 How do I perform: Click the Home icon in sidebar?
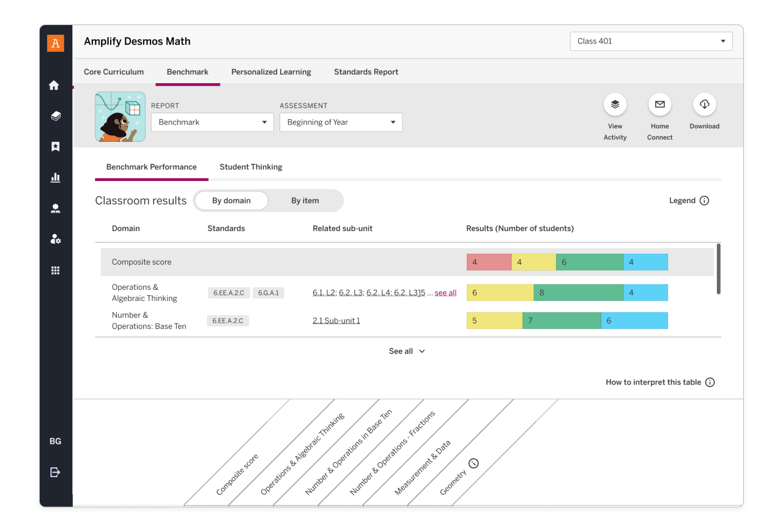click(x=54, y=86)
